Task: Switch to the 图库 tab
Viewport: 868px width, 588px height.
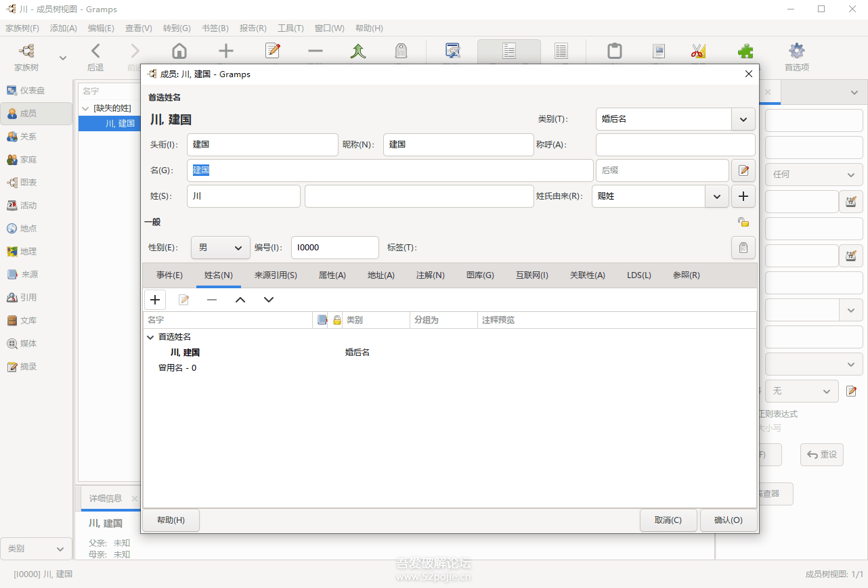Action: click(480, 275)
